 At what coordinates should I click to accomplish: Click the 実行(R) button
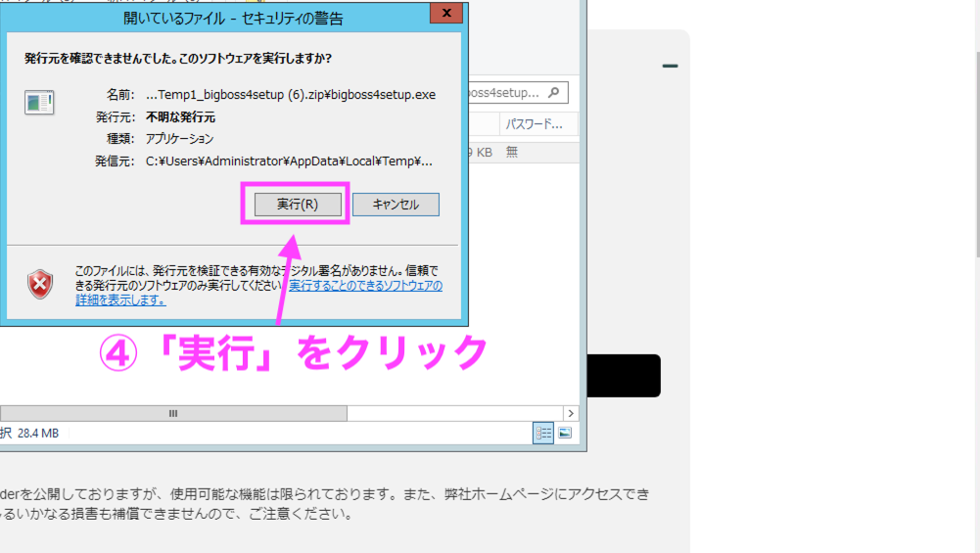pyautogui.click(x=297, y=204)
